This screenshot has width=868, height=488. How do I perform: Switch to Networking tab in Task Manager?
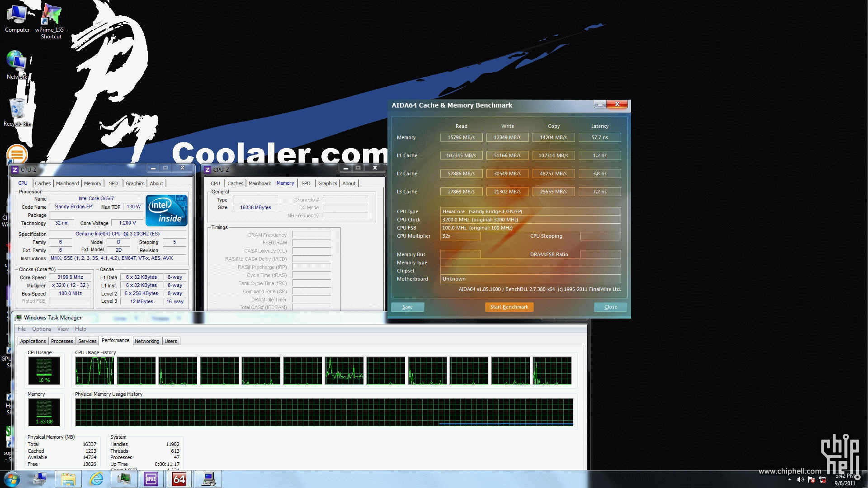(146, 341)
